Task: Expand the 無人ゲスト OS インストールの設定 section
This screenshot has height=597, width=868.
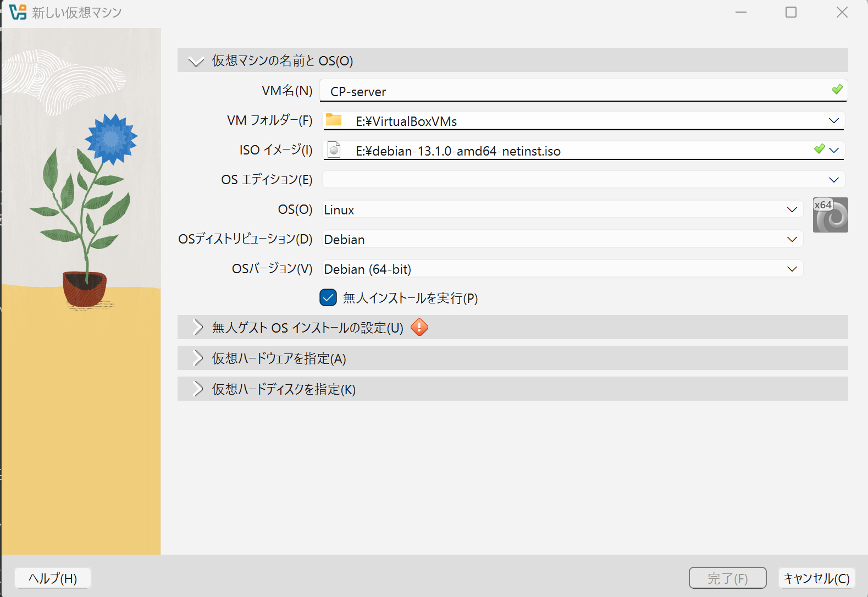Action: click(x=512, y=328)
